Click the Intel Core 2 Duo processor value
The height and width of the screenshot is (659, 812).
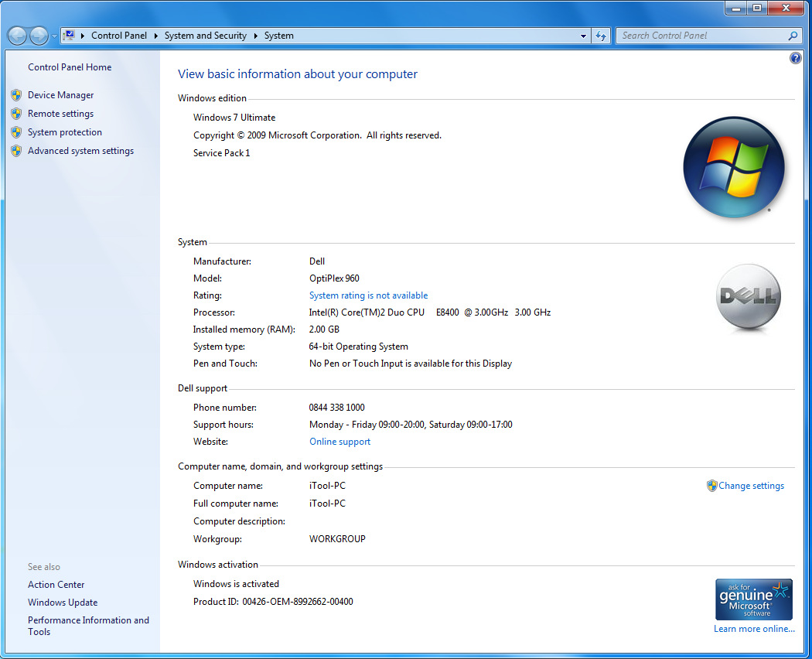pyautogui.click(x=430, y=312)
